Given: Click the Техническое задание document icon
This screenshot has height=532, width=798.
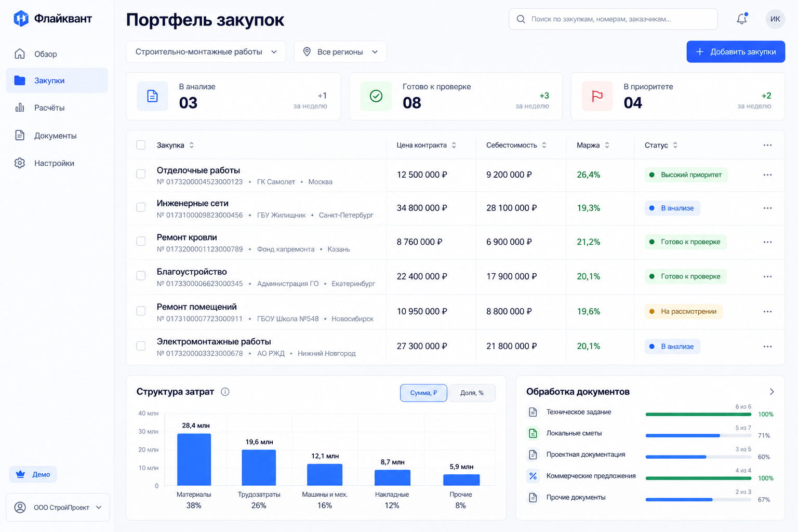Looking at the screenshot, I should click(x=533, y=412).
